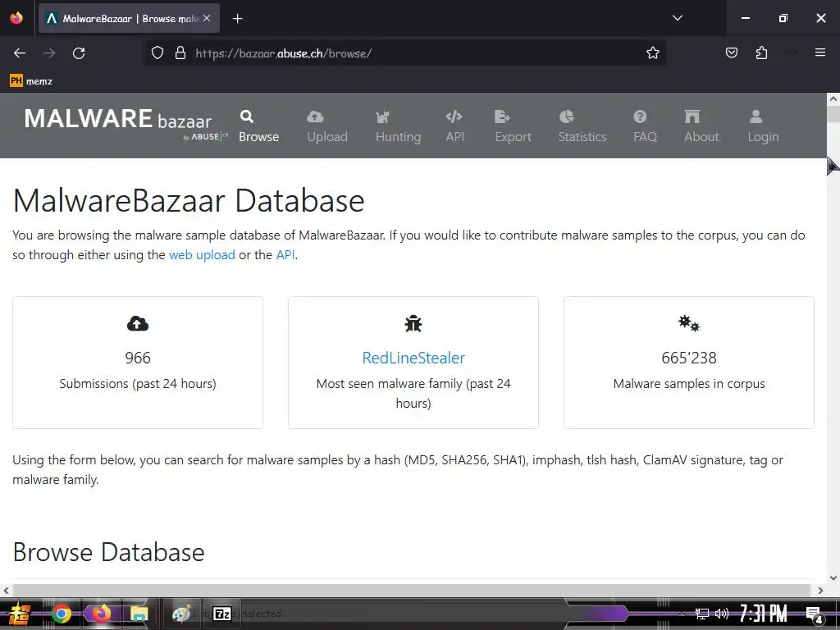Viewport: 840px width, 630px height.
Task: Click the horizontal scrollbar right arrow
Action: (x=820, y=591)
